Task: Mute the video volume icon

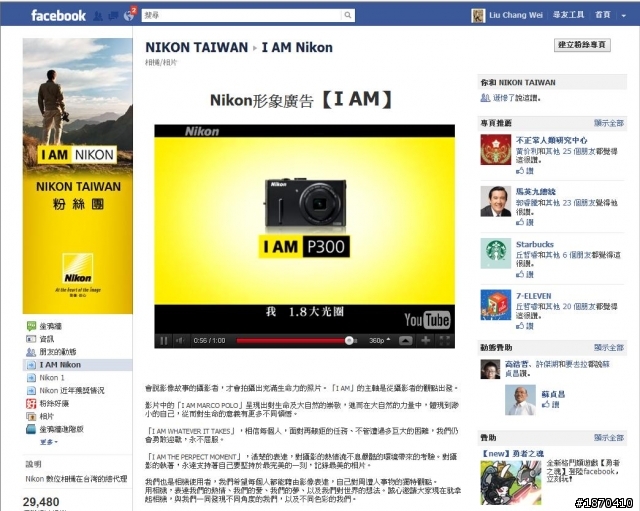Action: pos(180,340)
